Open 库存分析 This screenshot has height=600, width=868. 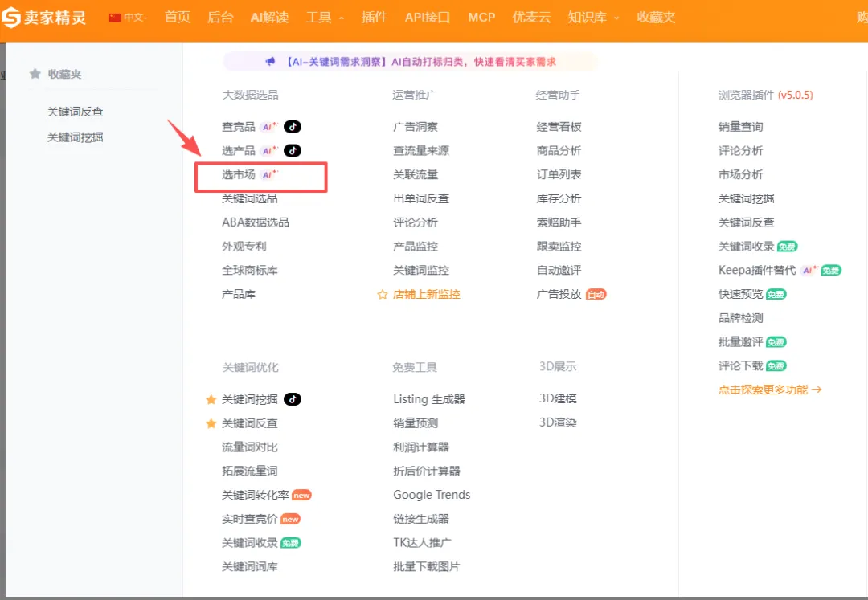coord(559,198)
